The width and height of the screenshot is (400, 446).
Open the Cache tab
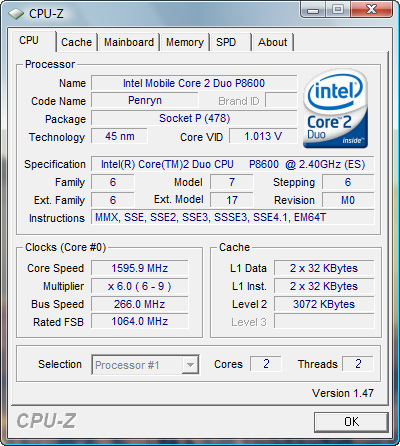pyautogui.click(x=77, y=42)
